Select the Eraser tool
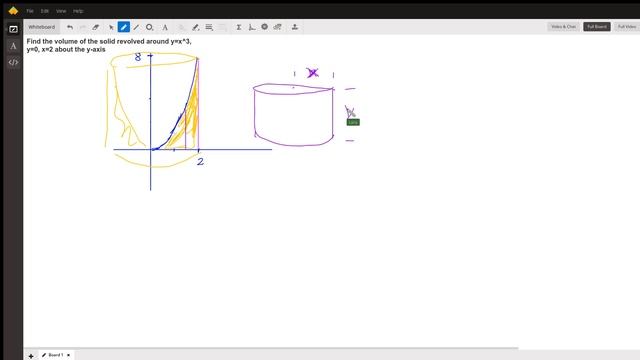Screen dimensions: 640x360 [x=96, y=27]
